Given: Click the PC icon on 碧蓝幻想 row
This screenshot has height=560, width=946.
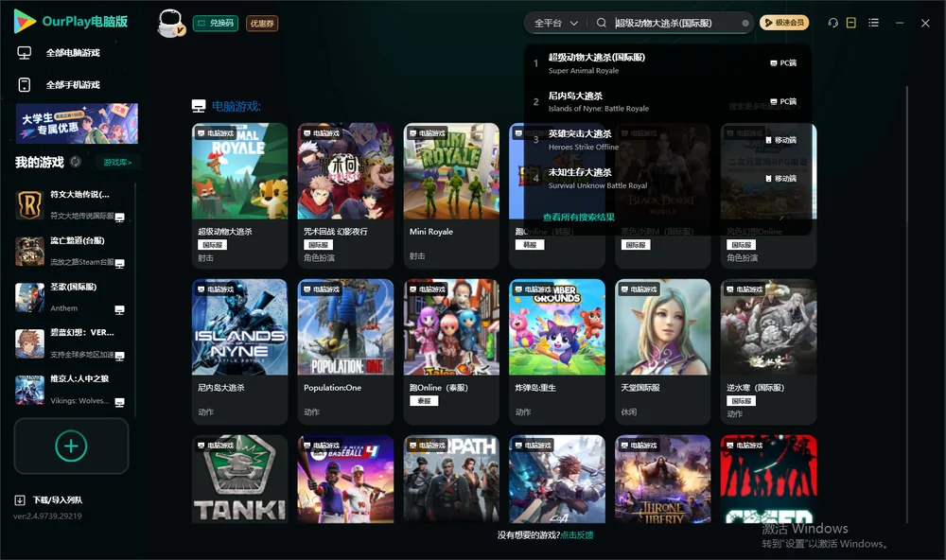Looking at the screenshot, I should coord(119,356).
